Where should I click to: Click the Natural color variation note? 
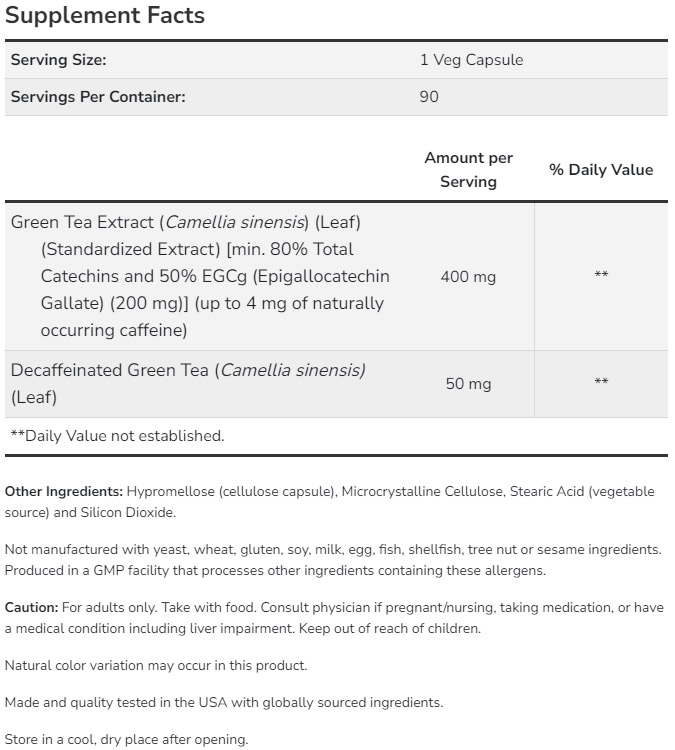tap(156, 665)
